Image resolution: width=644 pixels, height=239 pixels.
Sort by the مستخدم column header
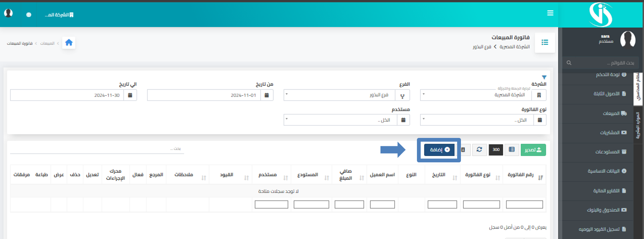coord(271,175)
